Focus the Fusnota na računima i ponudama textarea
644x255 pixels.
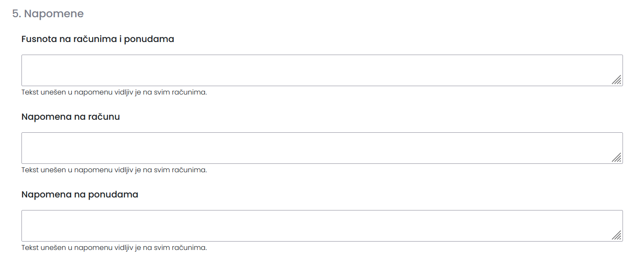pos(322,70)
